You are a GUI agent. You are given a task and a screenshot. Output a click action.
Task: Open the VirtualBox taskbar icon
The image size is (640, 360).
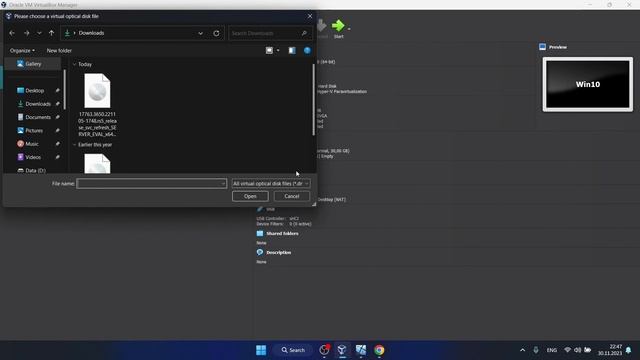[342, 350]
